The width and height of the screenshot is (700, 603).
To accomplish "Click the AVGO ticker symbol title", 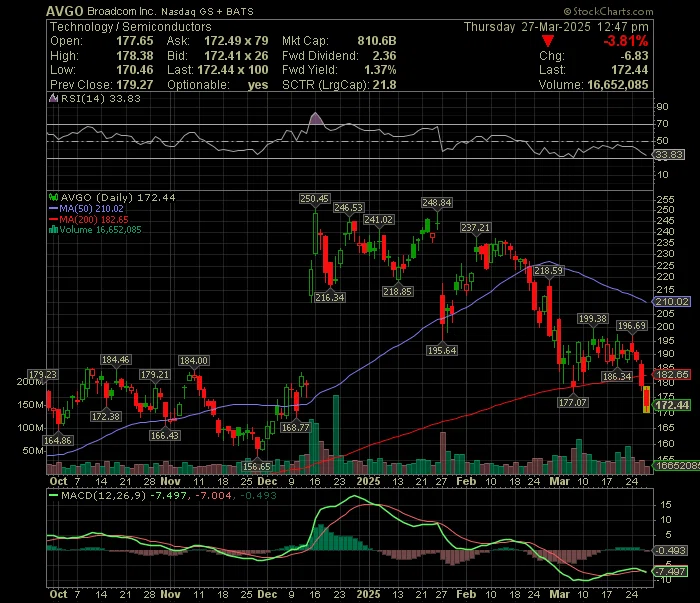I will point(65,11).
